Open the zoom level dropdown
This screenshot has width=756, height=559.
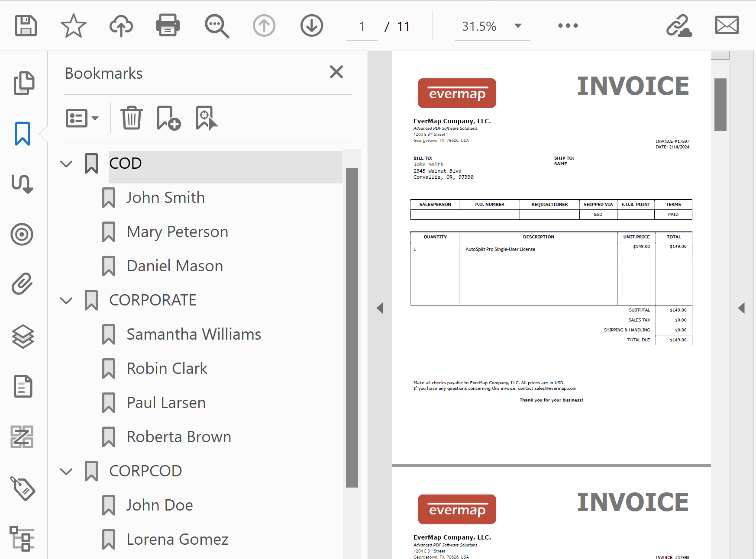click(x=518, y=26)
